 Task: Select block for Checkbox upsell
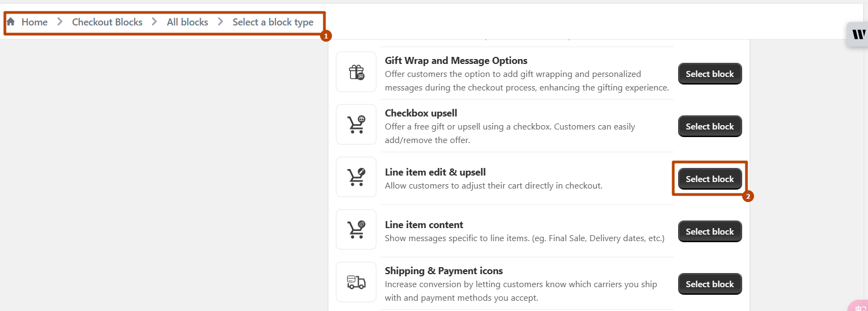(710, 126)
